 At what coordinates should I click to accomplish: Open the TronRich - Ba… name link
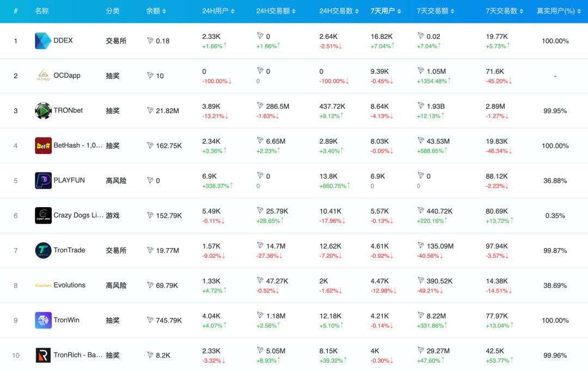pos(78,355)
